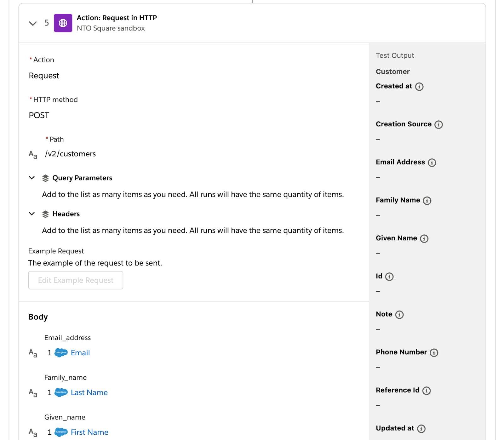Viewport: 504px width, 440px height.
Task: Click the Salesforce cloud icon next to Last Name
Action: point(61,392)
